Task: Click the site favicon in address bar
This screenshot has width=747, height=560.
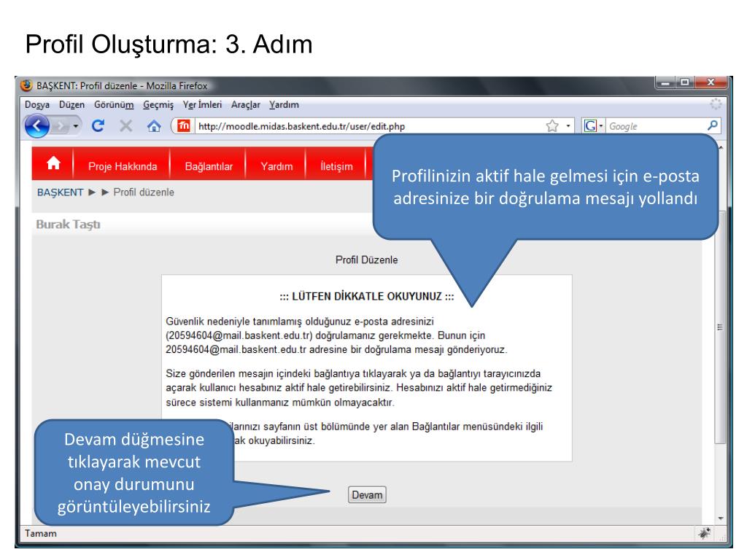Action: click(x=183, y=125)
